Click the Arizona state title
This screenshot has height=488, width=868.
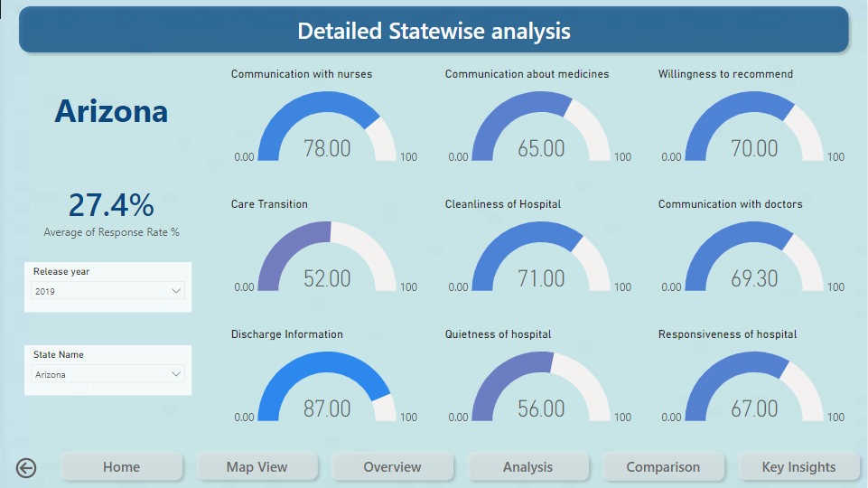click(111, 111)
